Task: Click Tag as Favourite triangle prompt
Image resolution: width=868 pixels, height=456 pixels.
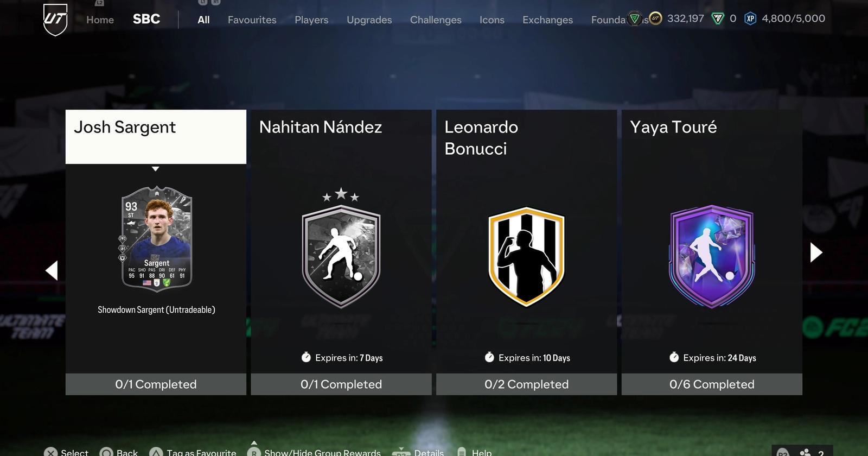Action: [193, 452]
